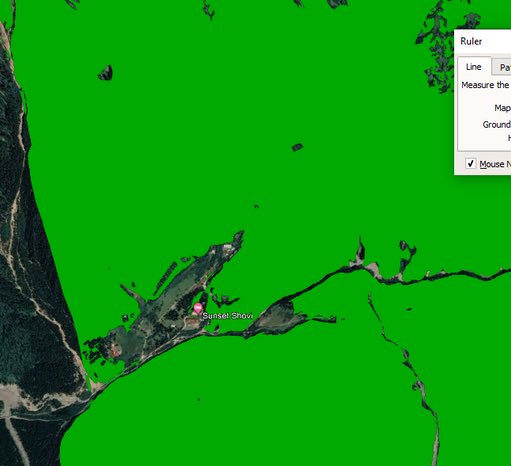Select the Line tab in Ruler
Image resolution: width=511 pixels, height=466 pixels.
click(474, 67)
